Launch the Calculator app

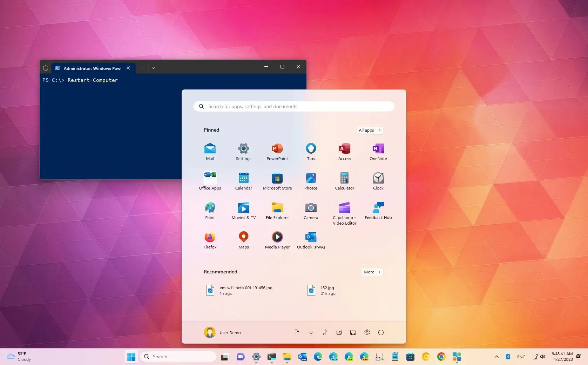click(344, 181)
